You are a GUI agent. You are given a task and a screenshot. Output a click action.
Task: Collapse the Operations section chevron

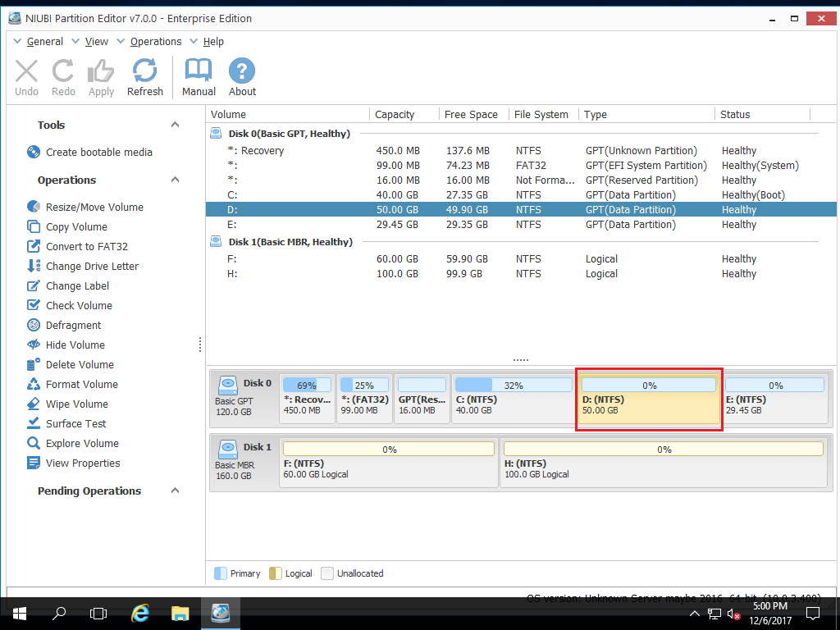(175, 180)
